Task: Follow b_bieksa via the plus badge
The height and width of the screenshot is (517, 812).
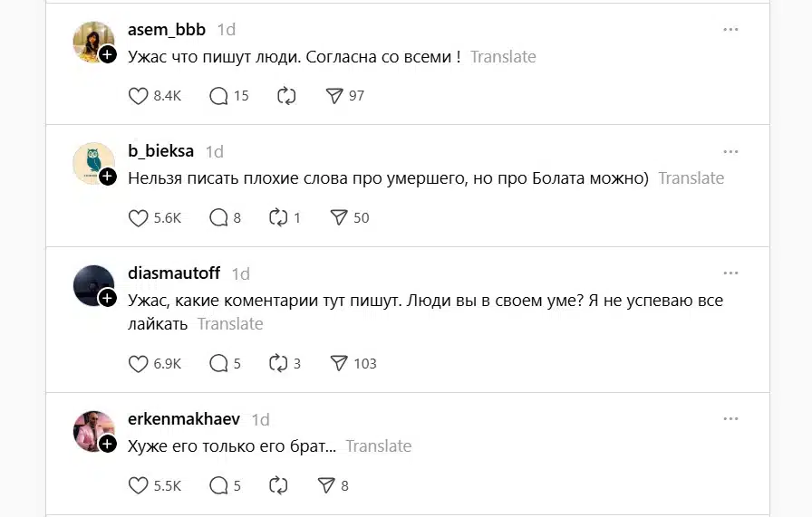Action: (x=108, y=177)
